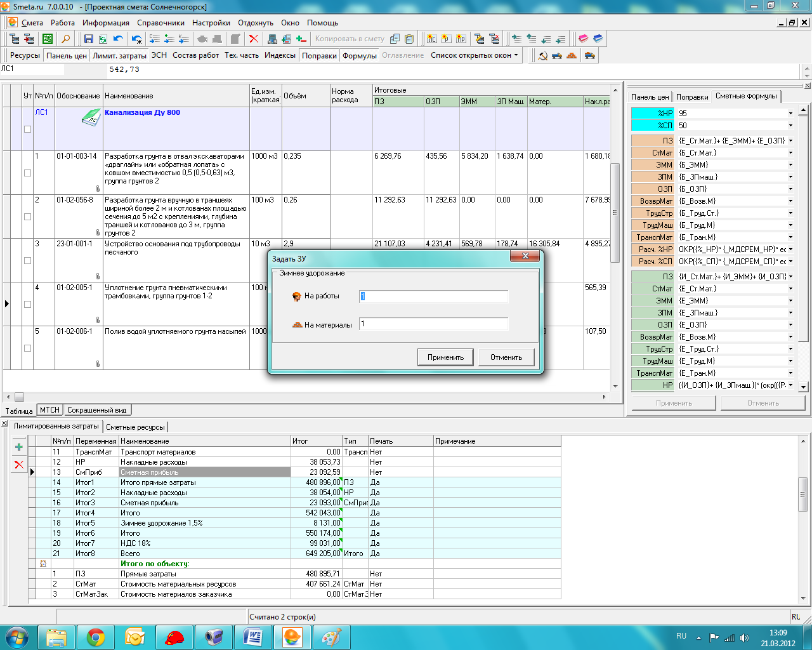
Task: Click the green Excel export icon
Action: click(48, 39)
